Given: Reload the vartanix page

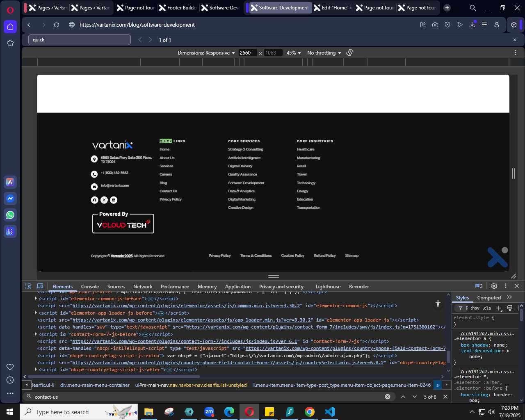Looking at the screenshot, I should [57, 25].
